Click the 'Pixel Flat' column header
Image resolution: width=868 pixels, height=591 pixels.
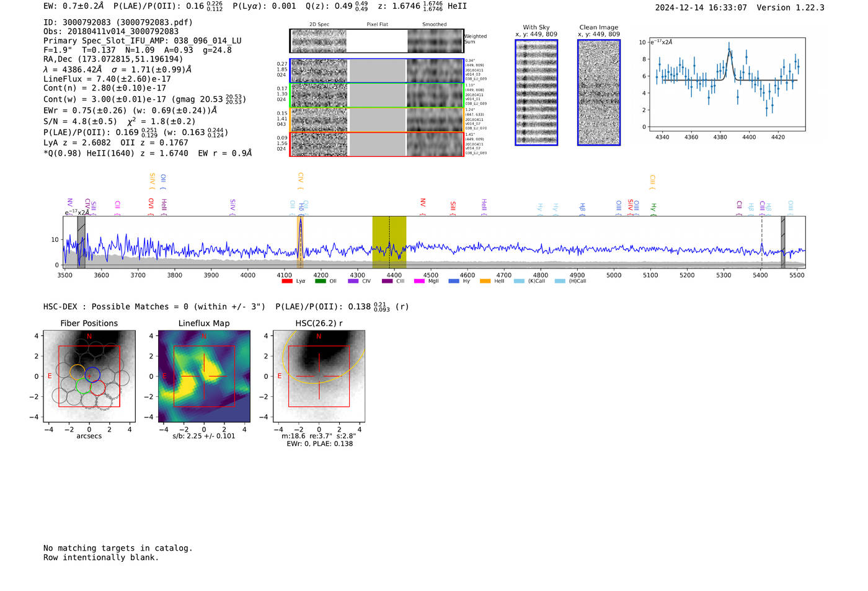coord(377,24)
